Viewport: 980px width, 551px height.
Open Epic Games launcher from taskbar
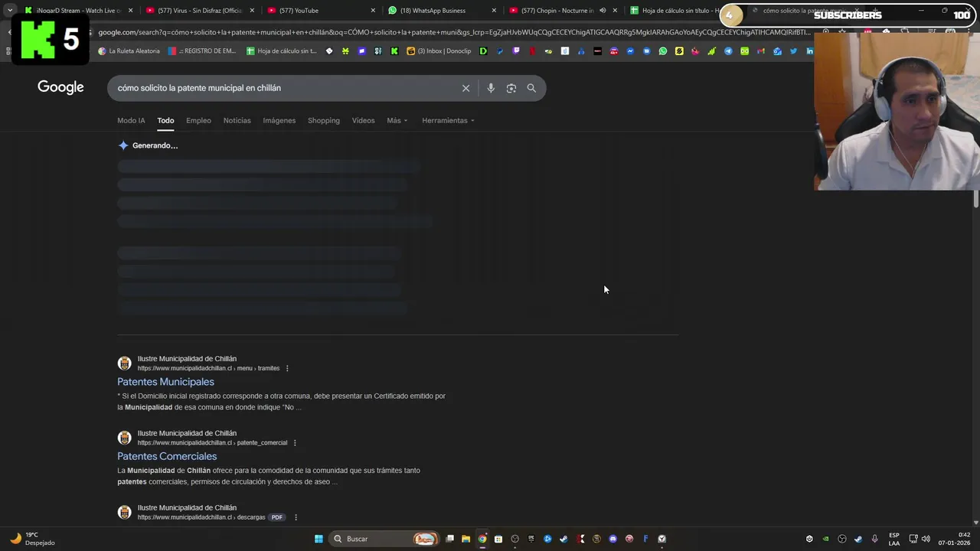click(x=531, y=539)
